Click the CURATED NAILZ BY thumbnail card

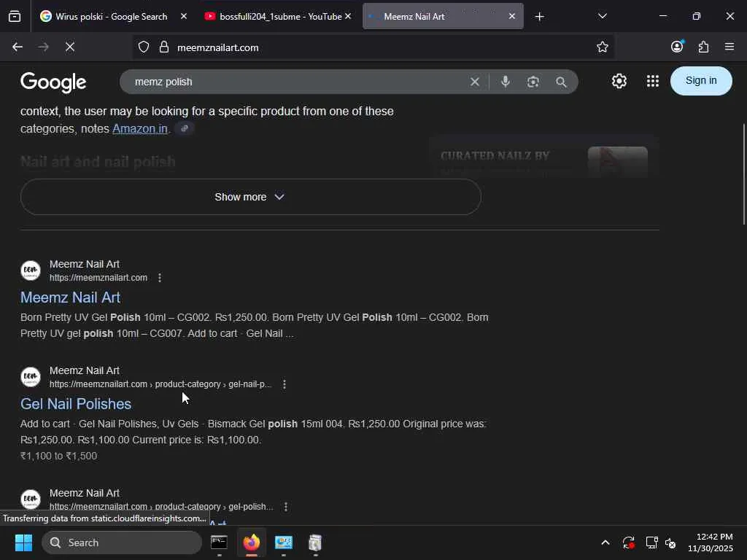tap(544, 157)
